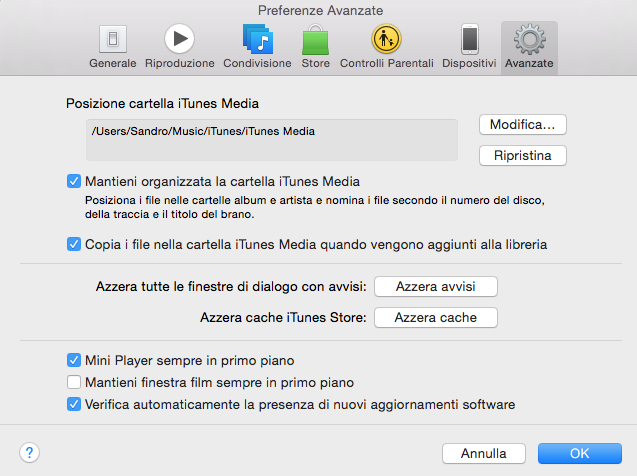Click the Preferenze Avanzate window title

click(x=320, y=10)
